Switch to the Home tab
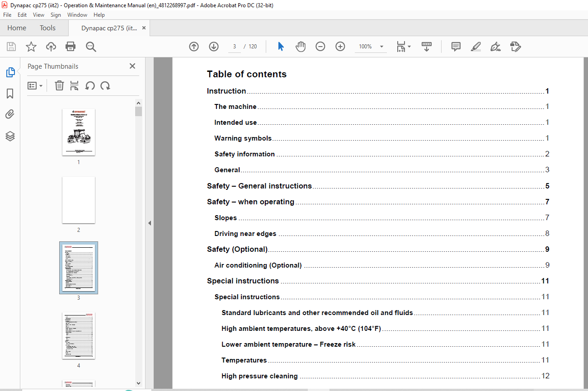 point(17,28)
